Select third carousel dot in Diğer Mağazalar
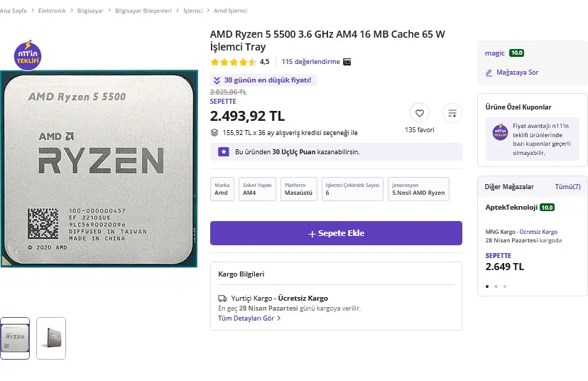The image size is (588, 381). [x=505, y=286]
